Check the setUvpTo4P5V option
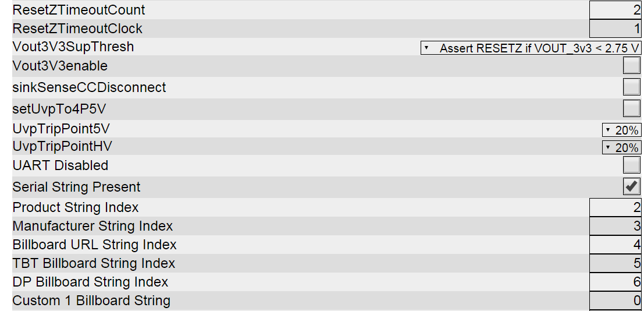The image size is (644, 311). [x=631, y=108]
